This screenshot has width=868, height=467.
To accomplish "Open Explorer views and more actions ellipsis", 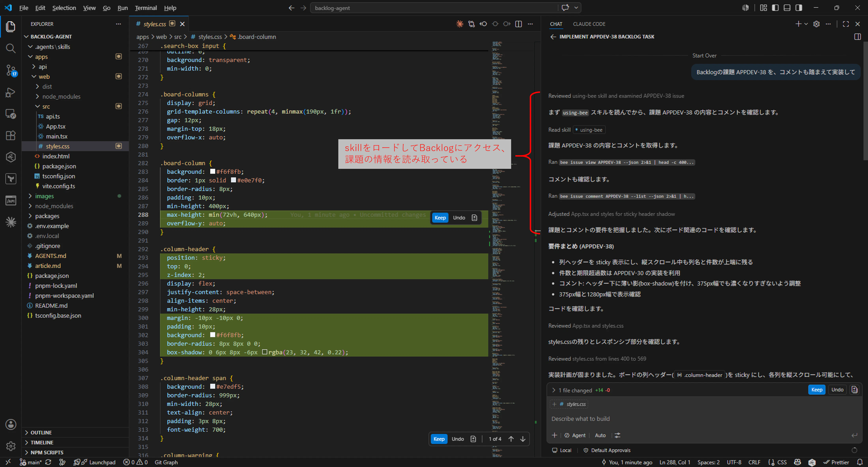I will 118,24.
